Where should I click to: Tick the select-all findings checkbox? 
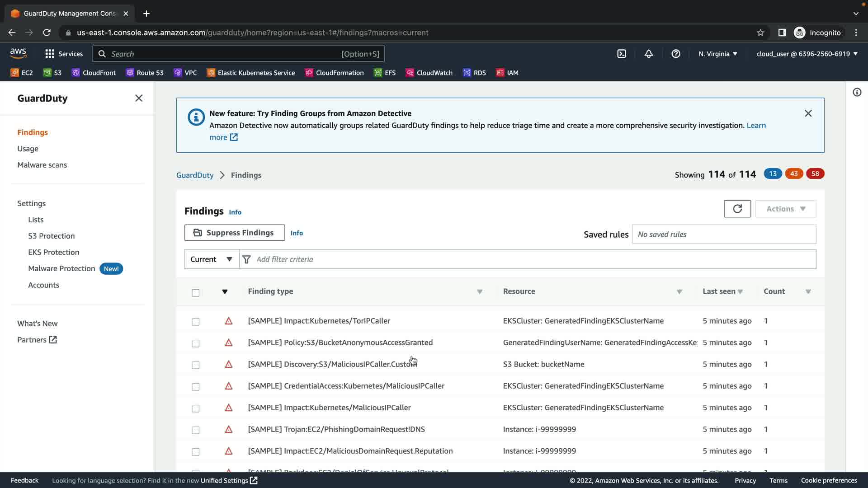[195, 293]
